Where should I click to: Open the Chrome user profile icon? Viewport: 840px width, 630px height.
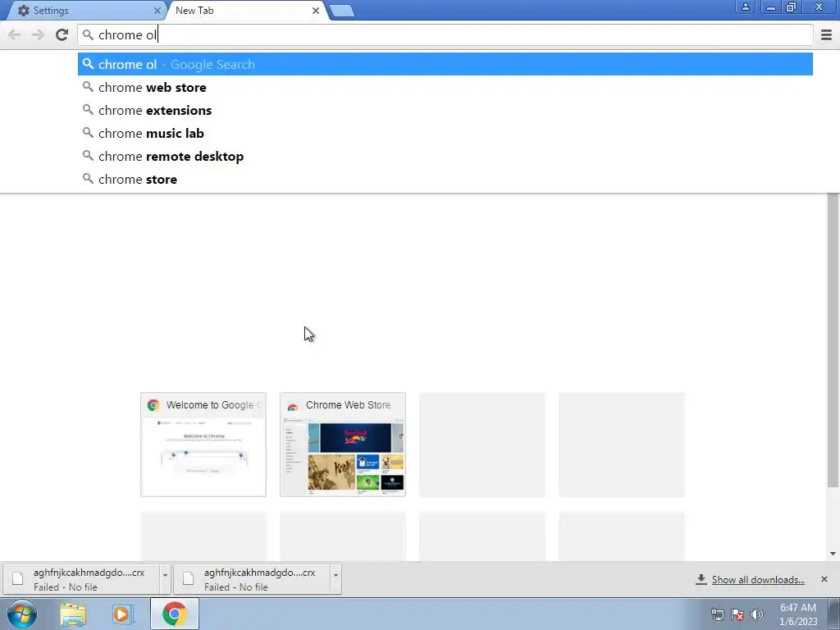coord(745,7)
